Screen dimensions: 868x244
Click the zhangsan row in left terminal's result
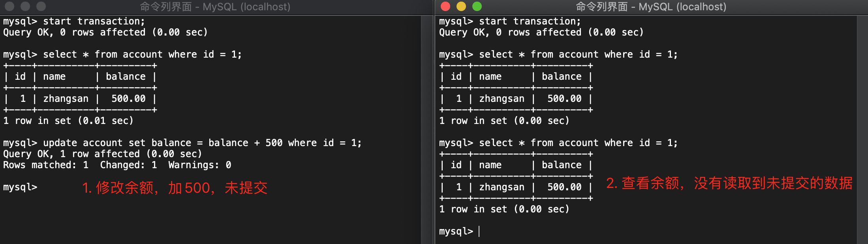(x=80, y=99)
